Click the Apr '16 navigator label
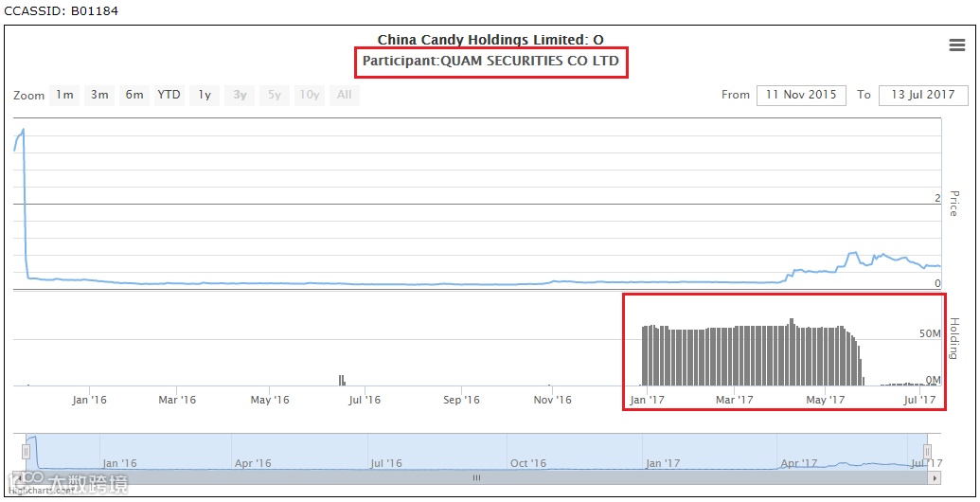This screenshot has height=502, width=980. (x=253, y=463)
